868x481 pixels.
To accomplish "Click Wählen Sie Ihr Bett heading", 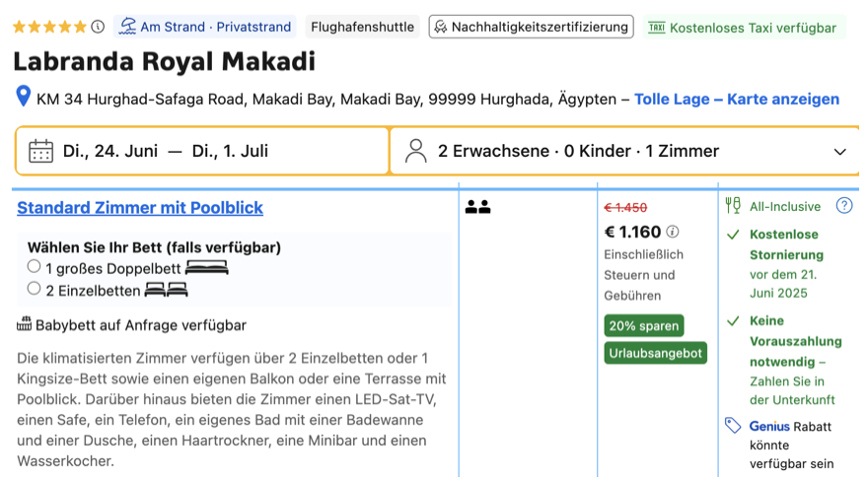I will click(155, 247).
